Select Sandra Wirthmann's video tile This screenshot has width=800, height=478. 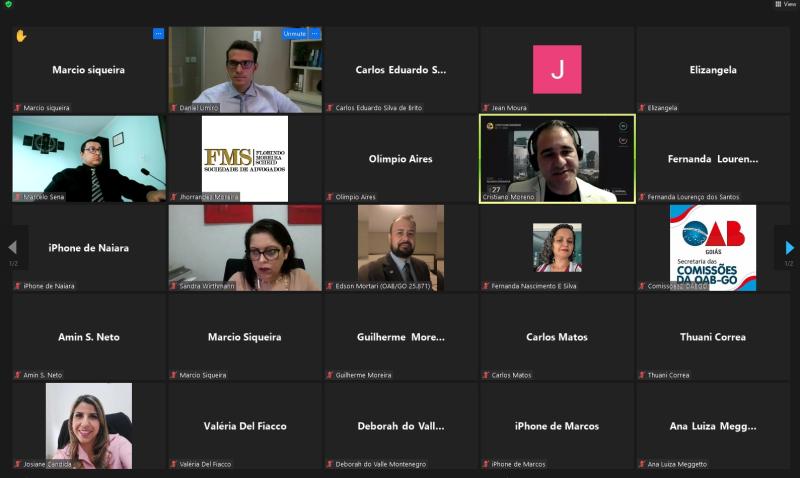(245, 248)
